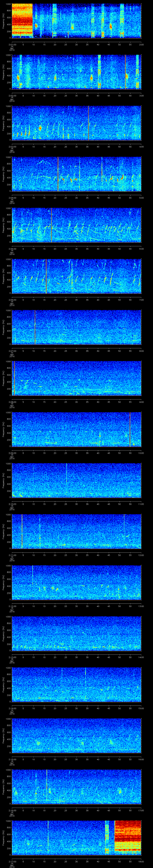The height and width of the screenshot is (868, 153).
Task: Select the spectrogram plot beginning at 2:09:00
Action: point(76,429)
